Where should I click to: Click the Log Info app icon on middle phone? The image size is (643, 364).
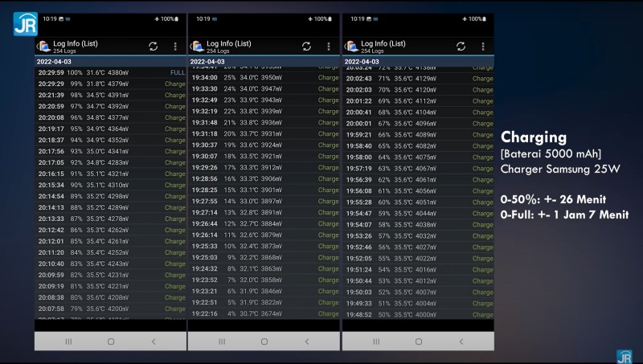pyautogui.click(x=198, y=47)
